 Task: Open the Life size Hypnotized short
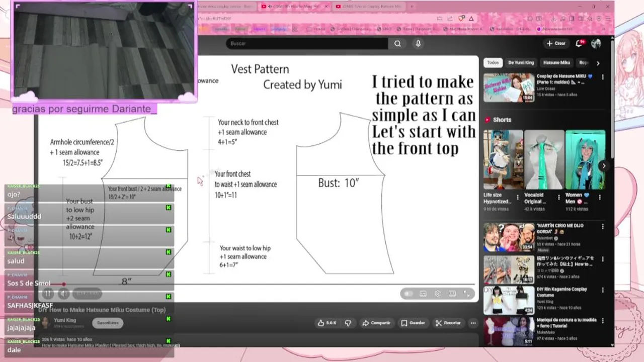click(503, 159)
